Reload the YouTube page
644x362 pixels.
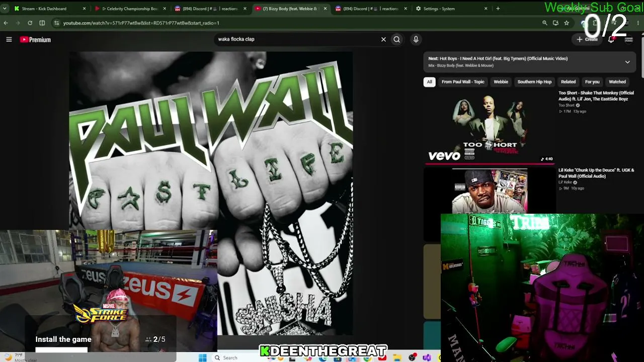click(x=30, y=23)
